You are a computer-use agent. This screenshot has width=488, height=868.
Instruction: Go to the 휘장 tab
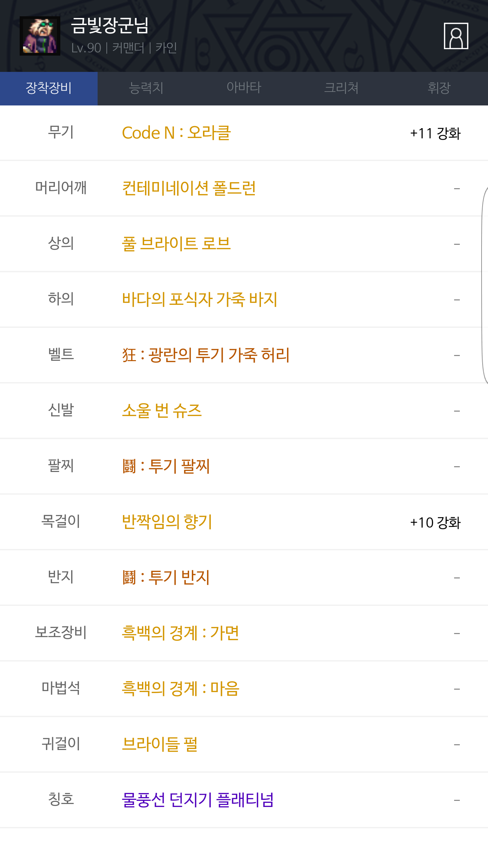pyautogui.click(x=439, y=88)
